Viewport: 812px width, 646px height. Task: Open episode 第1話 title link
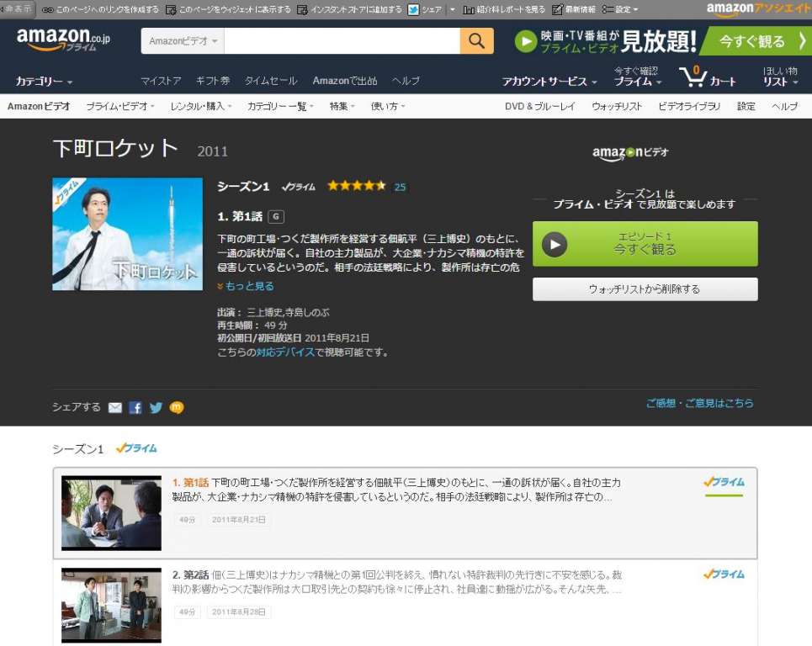(x=190, y=483)
